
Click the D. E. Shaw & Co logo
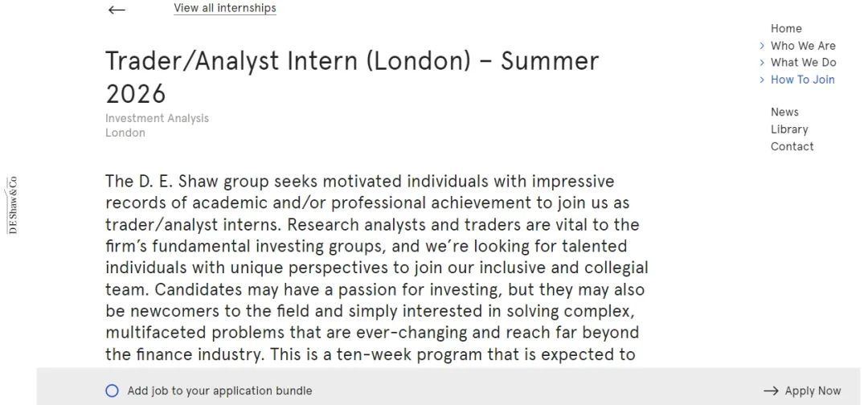(x=12, y=205)
